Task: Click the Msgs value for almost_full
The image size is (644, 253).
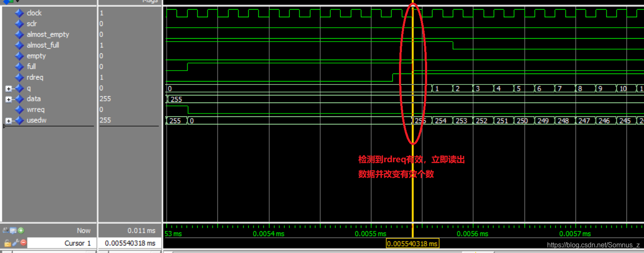Action: pos(102,45)
